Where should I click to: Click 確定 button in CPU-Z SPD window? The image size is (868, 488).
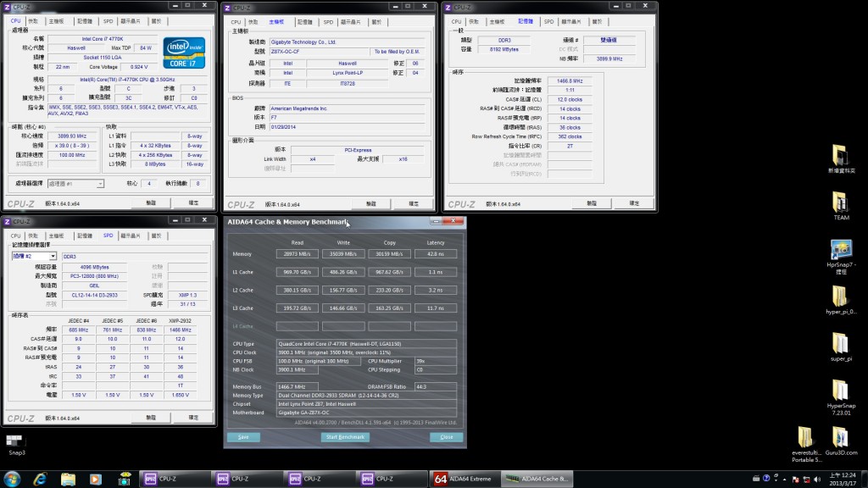[x=193, y=418]
